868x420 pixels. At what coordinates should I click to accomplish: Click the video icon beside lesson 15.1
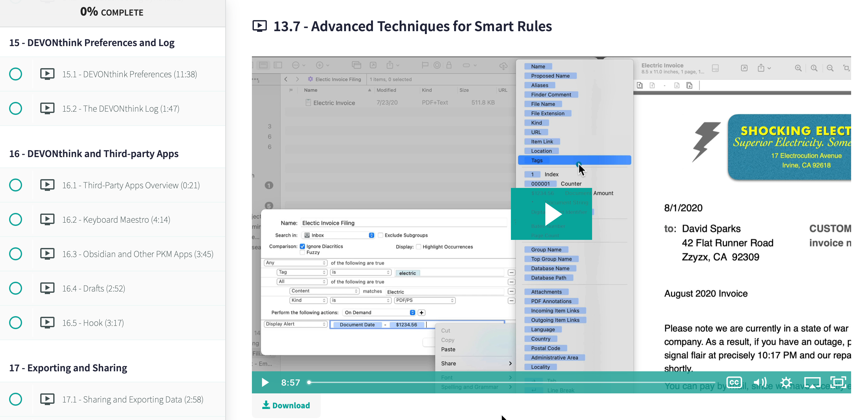click(x=47, y=74)
